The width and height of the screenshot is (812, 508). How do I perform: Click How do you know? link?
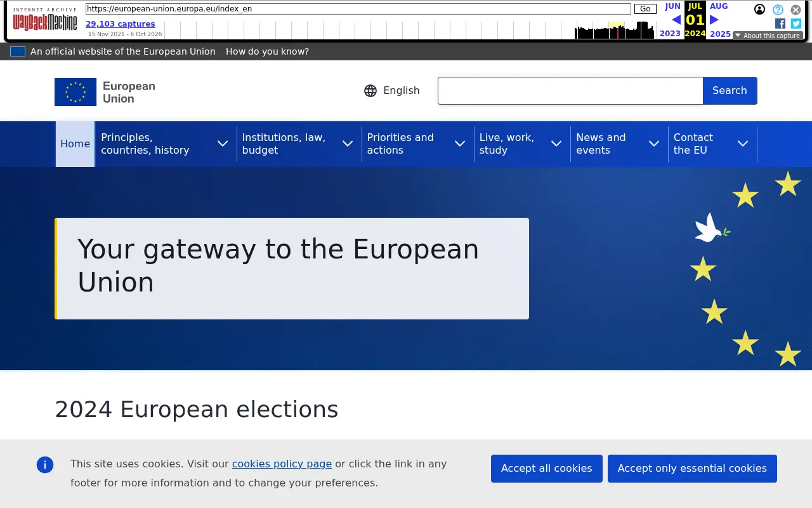[x=267, y=51]
